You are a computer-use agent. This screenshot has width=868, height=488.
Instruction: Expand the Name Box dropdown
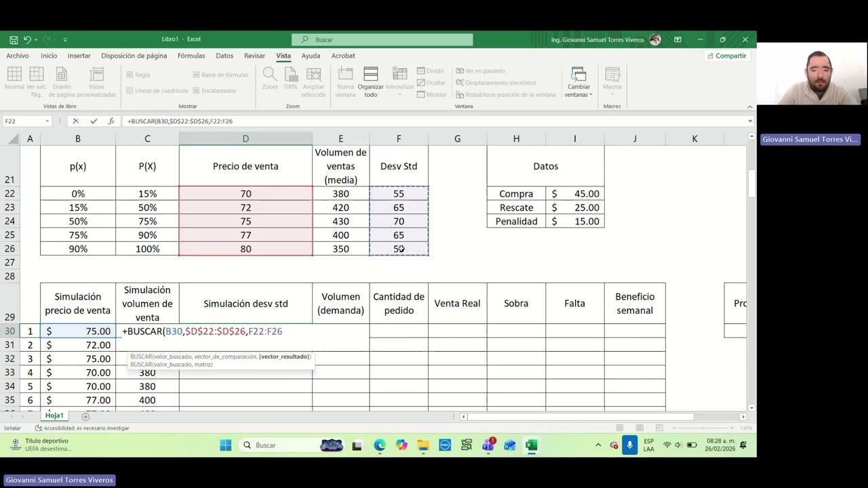(x=47, y=121)
